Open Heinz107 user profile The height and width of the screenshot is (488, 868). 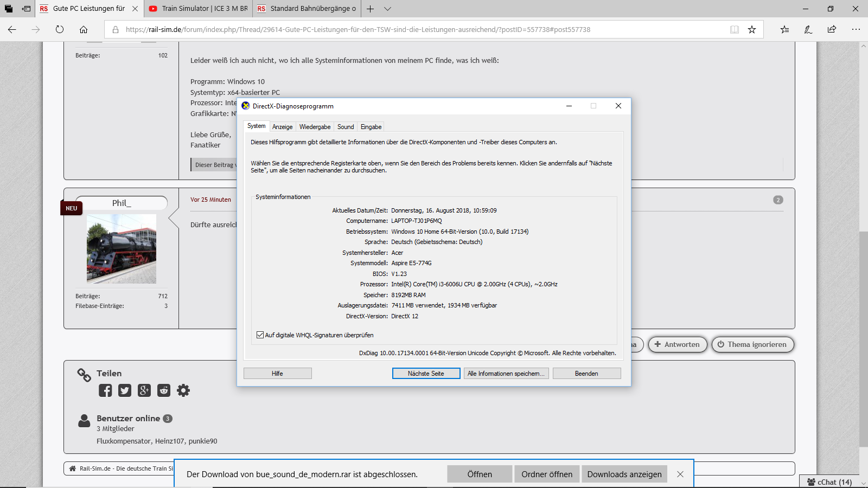[170, 441]
